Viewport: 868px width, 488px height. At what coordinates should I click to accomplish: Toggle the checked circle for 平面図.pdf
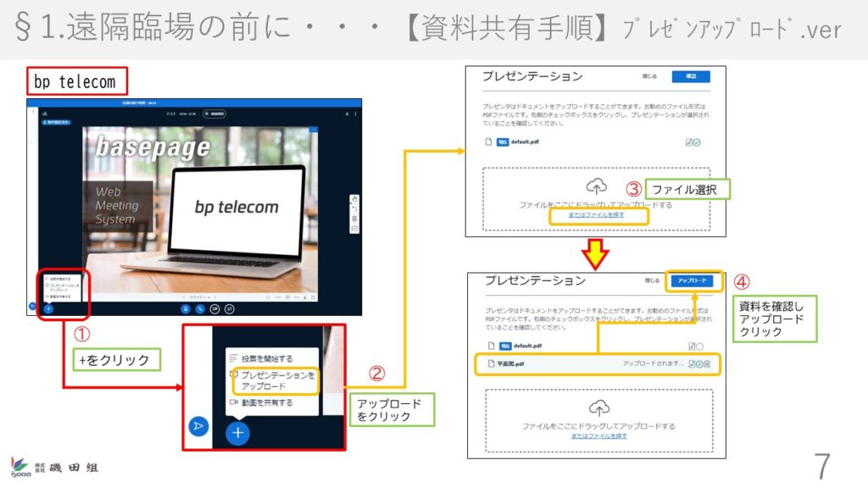[698, 363]
